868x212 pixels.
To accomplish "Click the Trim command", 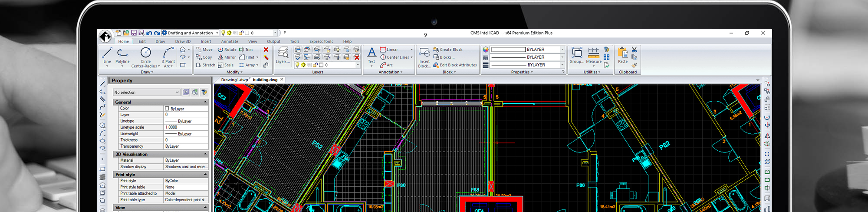I will (246, 50).
